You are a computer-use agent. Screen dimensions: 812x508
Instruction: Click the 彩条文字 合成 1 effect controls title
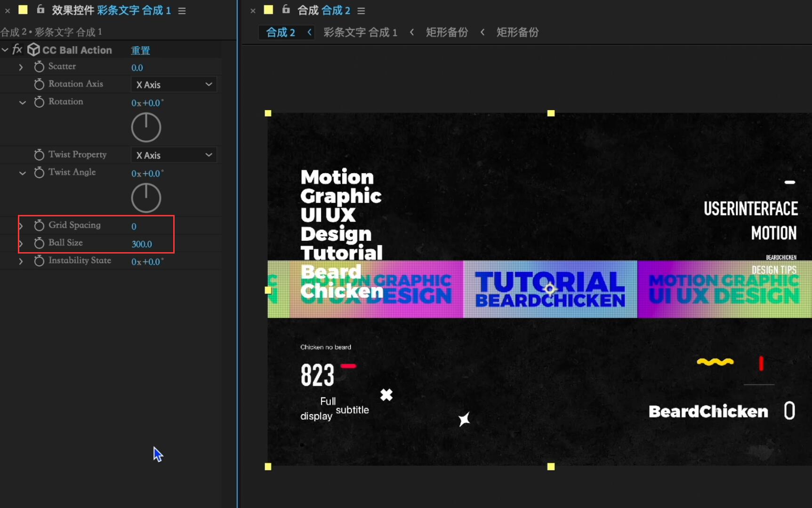(134, 10)
